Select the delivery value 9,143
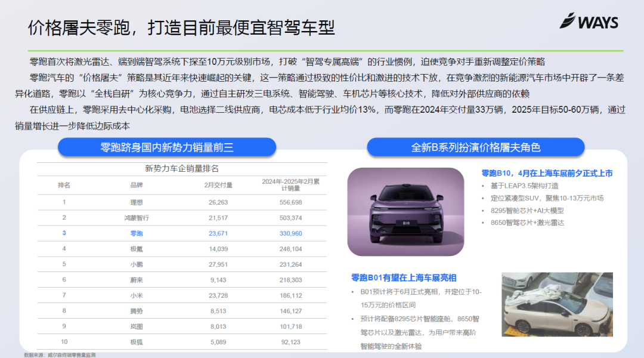The image size is (644, 358). point(218,280)
